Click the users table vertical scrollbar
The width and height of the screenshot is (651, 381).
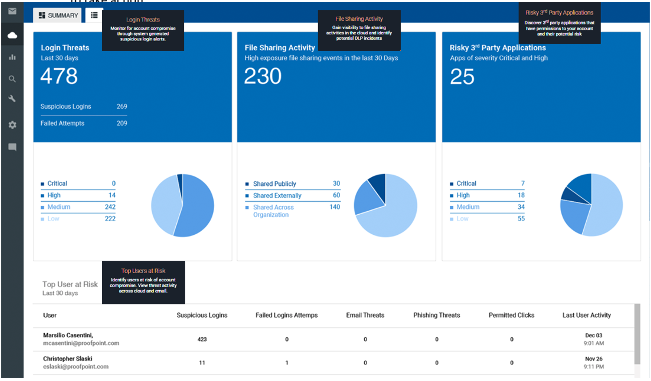[637, 334]
